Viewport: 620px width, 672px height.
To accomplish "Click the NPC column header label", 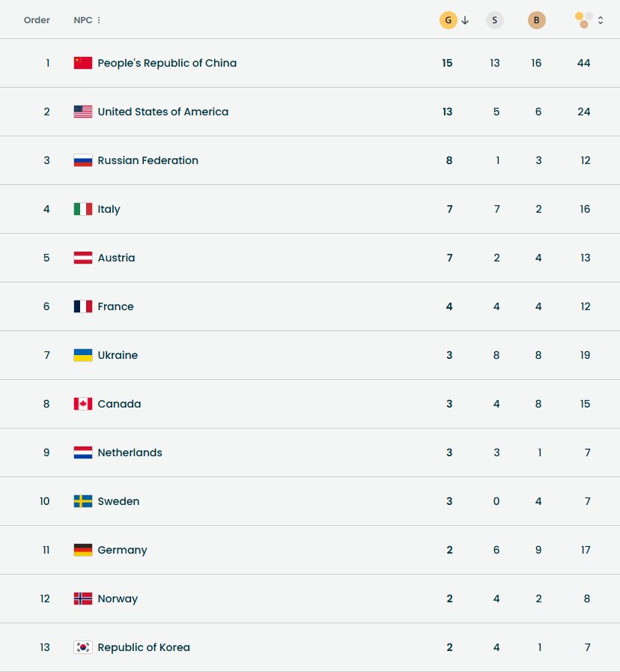I will [82, 20].
